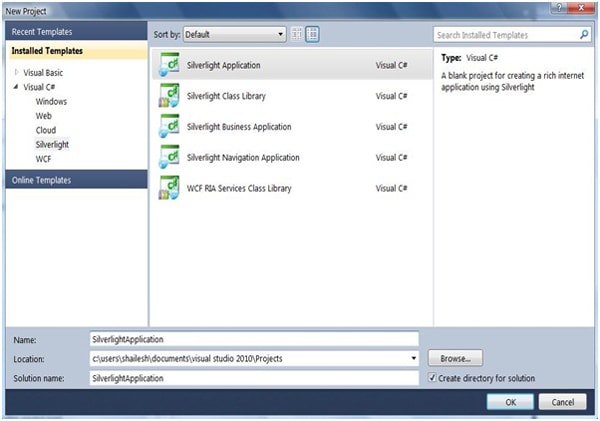Viewport: 600px width, 421px height.
Task: Click the search magnifier icon
Action: coord(585,34)
